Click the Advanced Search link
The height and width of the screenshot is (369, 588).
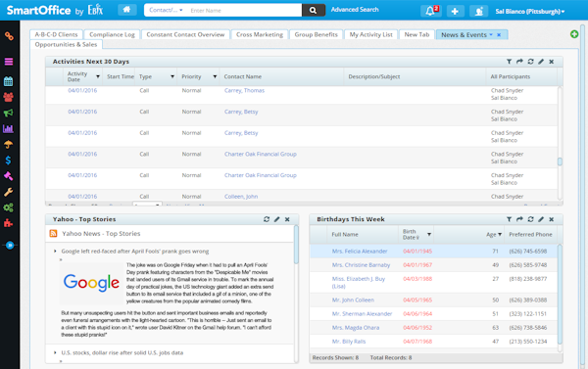click(355, 10)
